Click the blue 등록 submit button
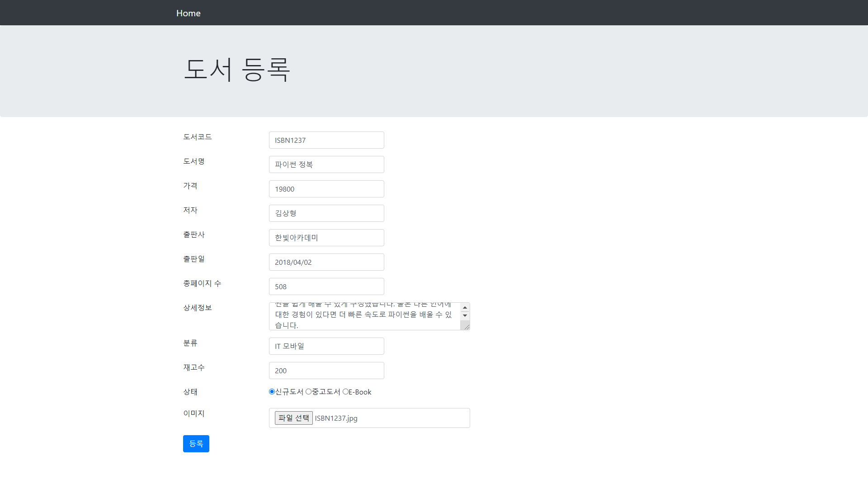 pyautogui.click(x=196, y=444)
